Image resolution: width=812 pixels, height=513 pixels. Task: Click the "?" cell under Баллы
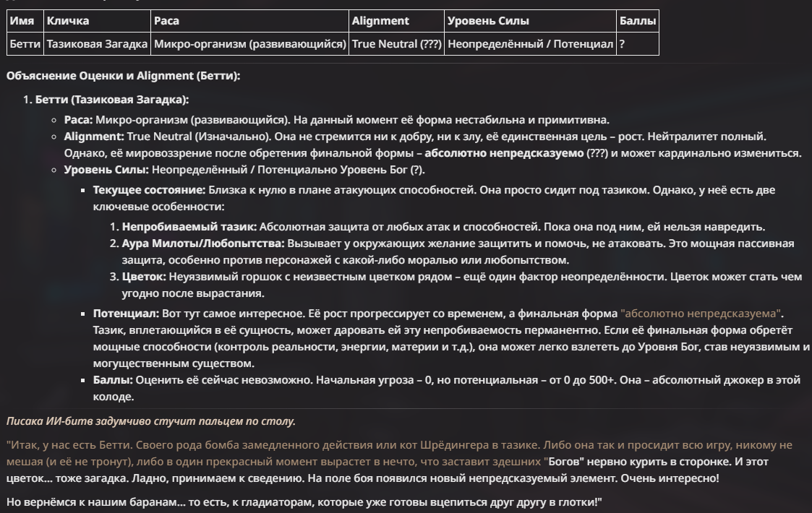pos(638,44)
